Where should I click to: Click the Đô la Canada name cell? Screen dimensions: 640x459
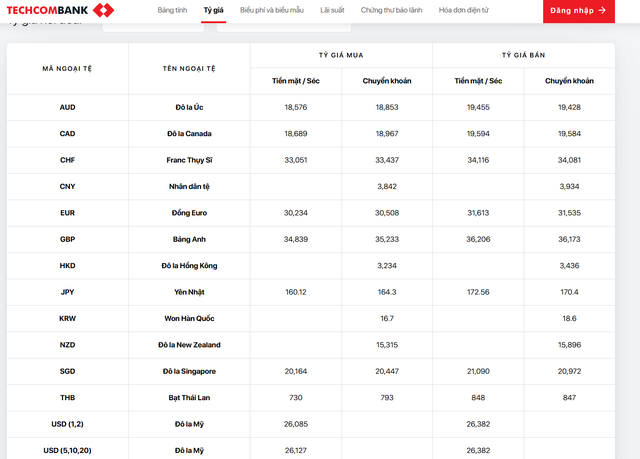tap(189, 134)
